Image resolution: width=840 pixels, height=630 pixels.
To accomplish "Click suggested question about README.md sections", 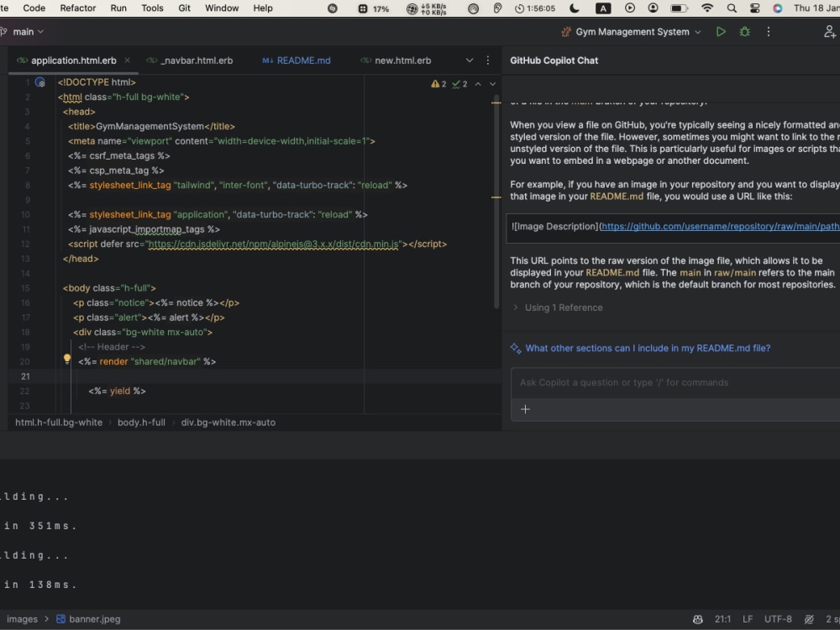I will click(x=648, y=349).
